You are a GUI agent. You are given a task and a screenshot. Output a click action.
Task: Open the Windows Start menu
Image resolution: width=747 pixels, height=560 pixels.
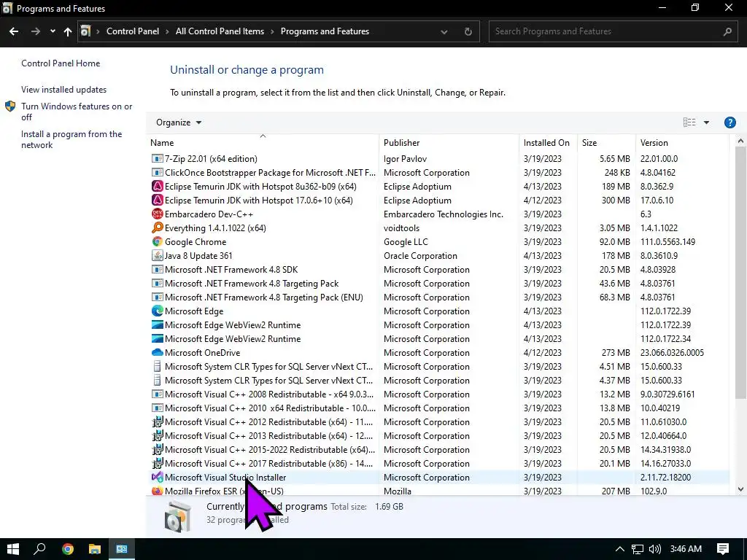click(13, 549)
